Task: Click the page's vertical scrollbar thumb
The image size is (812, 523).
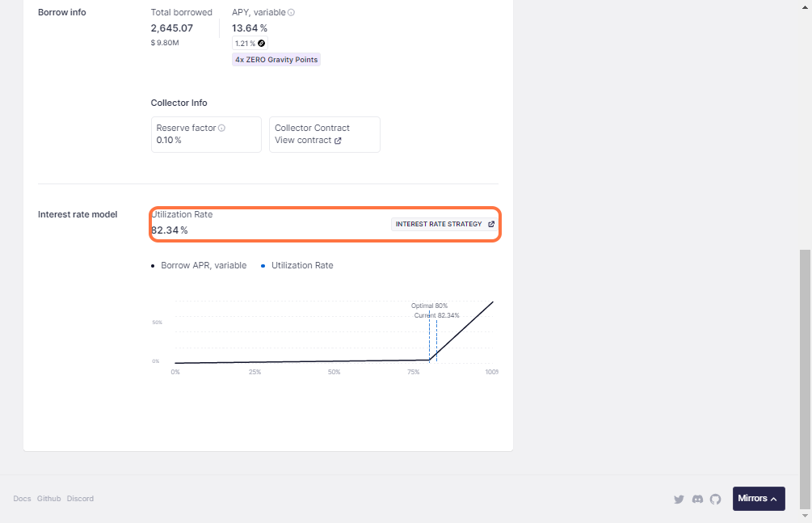Action: (x=805, y=378)
